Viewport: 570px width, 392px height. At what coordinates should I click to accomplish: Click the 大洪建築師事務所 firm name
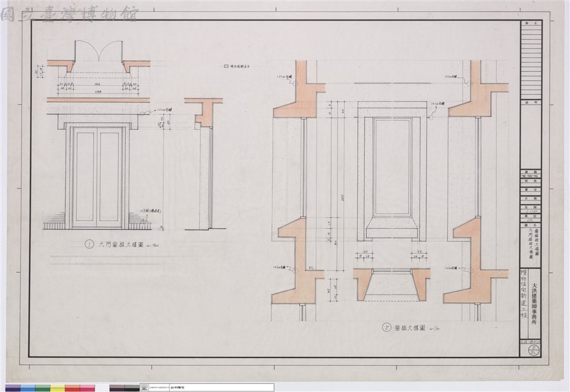pos(535,303)
